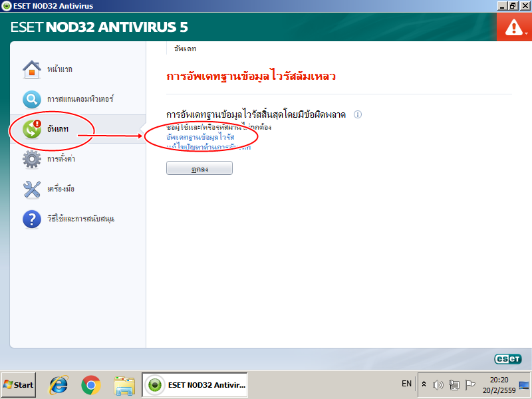
Task: Open the หน้าแรก home icon
Action: (x=31, y=69)
